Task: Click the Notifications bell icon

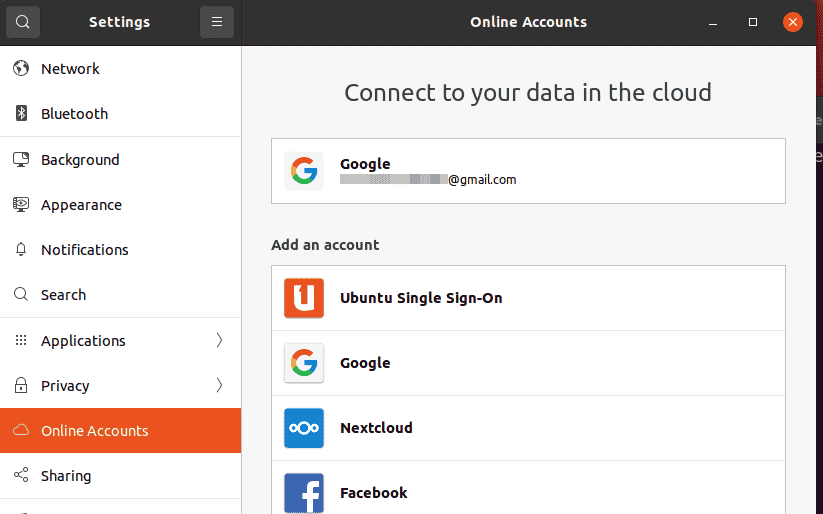Action: point(21,249)
